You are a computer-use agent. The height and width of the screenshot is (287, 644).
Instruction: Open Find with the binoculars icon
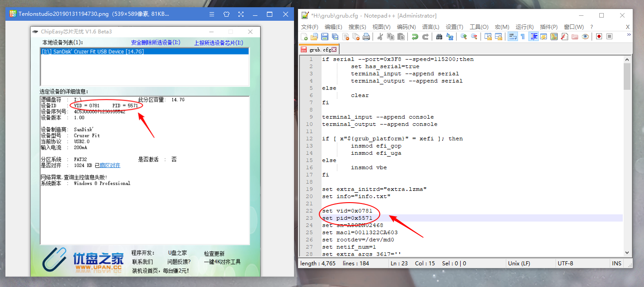click(439, 37)
